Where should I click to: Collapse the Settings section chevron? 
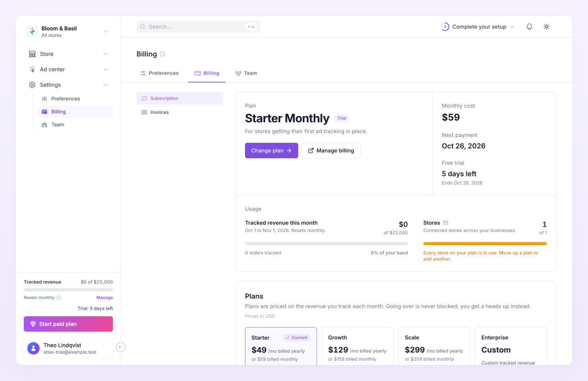(x=106, y=85)
